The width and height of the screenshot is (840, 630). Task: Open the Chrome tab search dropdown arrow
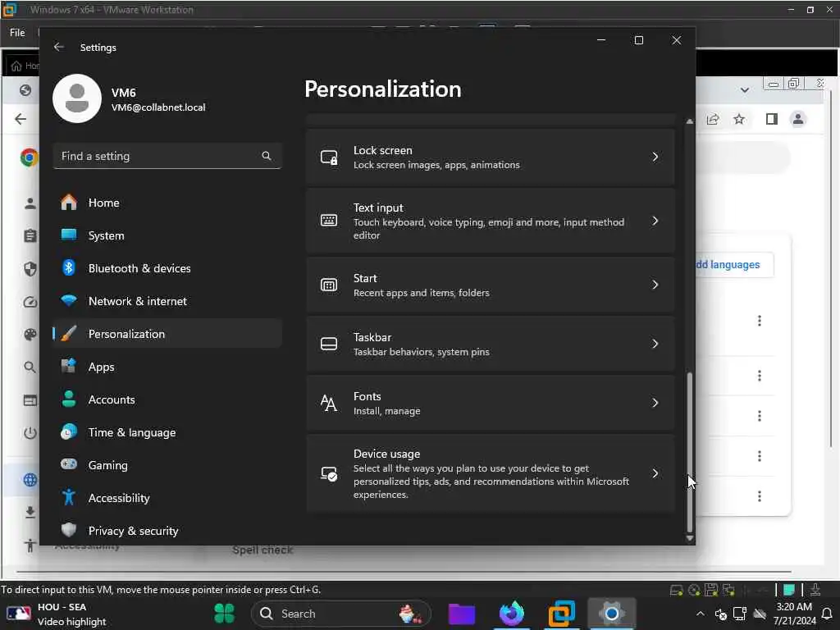[x=745, y=90]
